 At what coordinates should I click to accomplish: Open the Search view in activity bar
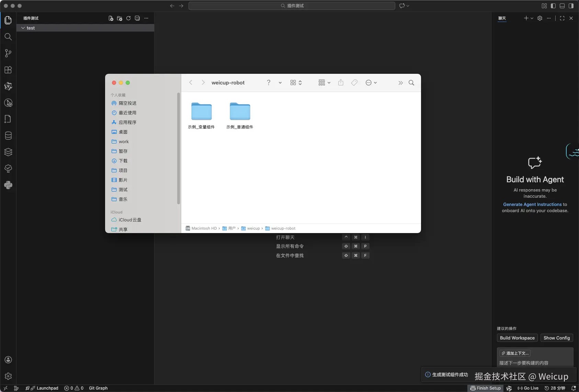pos(8,37)
